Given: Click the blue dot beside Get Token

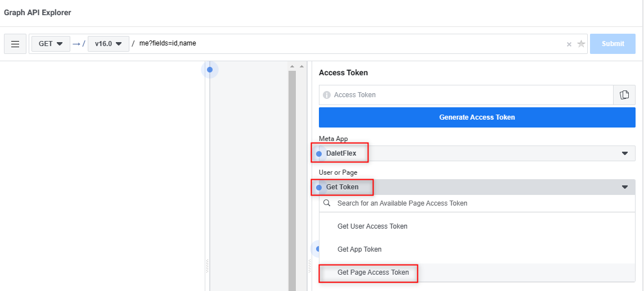Looking at the screenshot, I should pyautogui.click(x=319, y=187).
